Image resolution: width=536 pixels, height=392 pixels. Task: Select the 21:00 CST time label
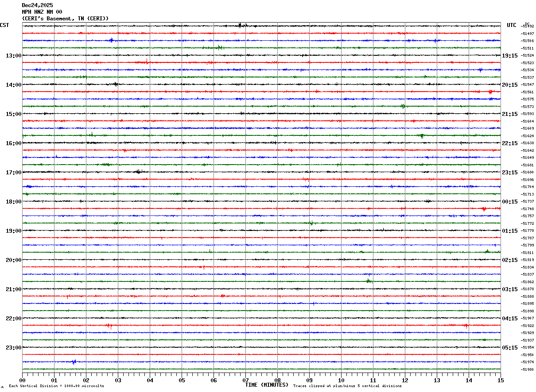[14, 289]
